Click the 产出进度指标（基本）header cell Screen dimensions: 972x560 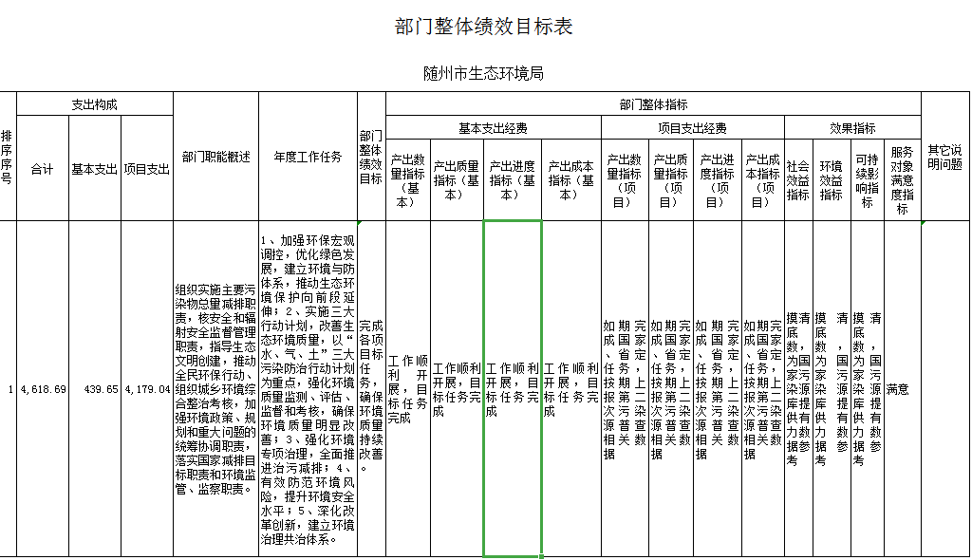(513, 180)
